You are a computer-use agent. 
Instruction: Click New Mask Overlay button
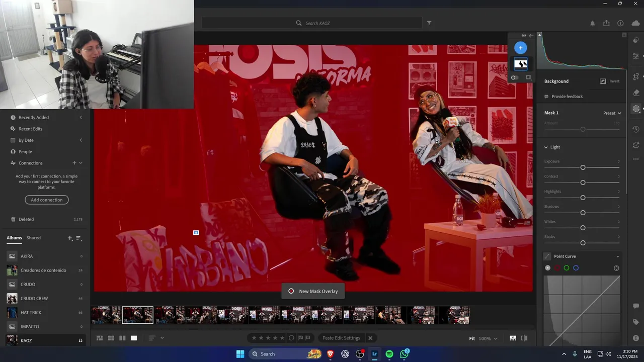point(313,291)
